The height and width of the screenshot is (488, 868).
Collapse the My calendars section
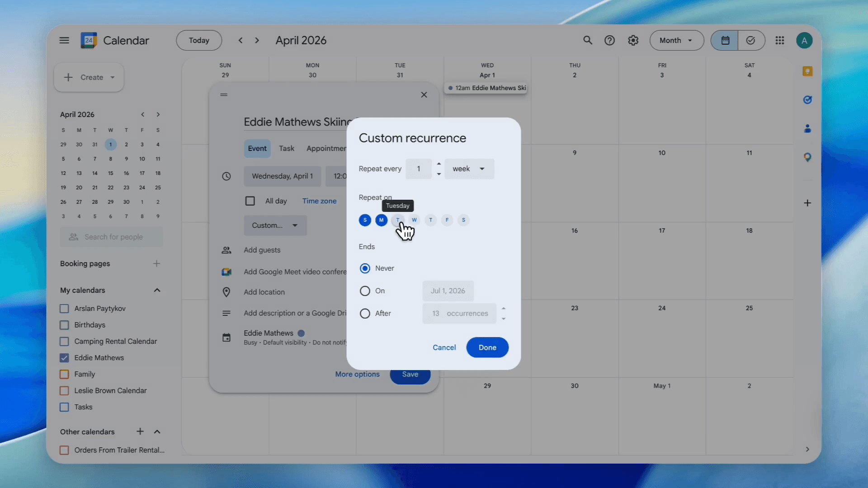pyautogui.click(x=157, y=290)
